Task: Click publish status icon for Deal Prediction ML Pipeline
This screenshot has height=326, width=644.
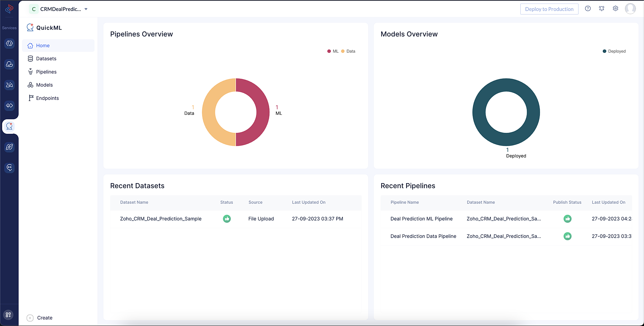Action: [567, 219]
